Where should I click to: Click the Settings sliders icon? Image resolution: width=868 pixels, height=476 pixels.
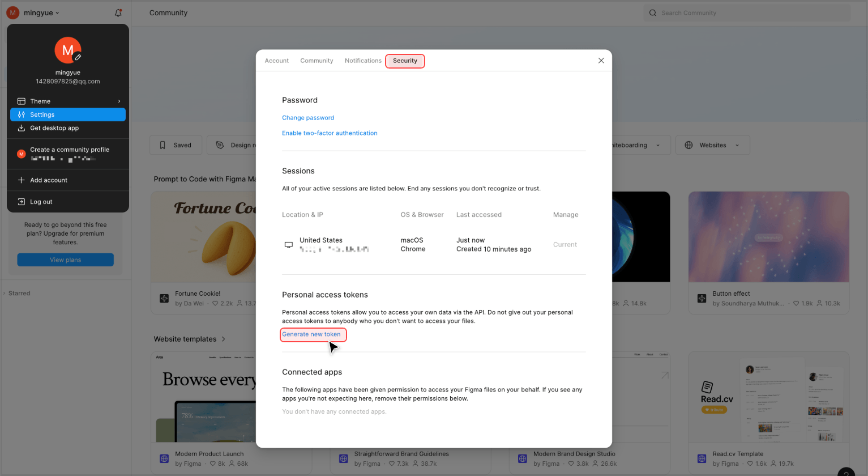21,114
